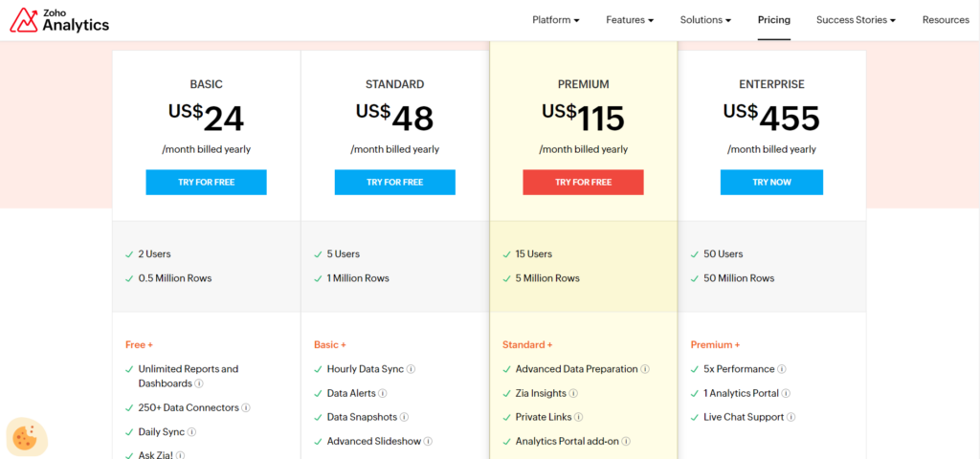Click info icon next to 5x Performance
Image resolution: width=980 pixels, height=459 pixels.
click(782, 369)
